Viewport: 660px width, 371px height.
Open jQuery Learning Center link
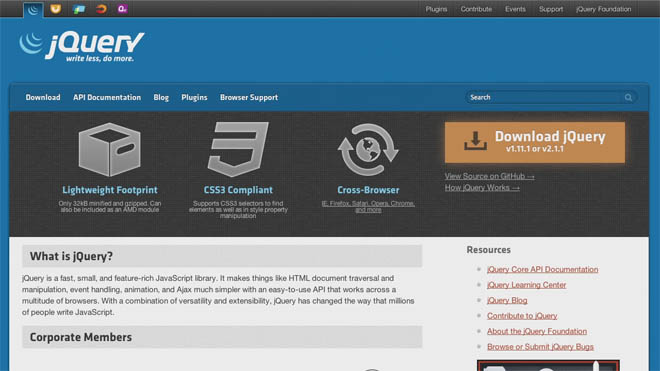click(x=527, y=285)
